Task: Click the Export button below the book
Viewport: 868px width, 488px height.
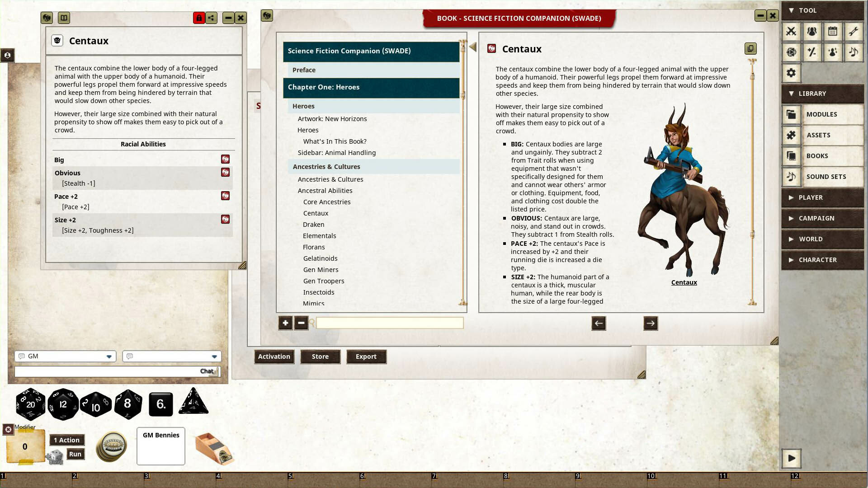Action: point(366,357)
